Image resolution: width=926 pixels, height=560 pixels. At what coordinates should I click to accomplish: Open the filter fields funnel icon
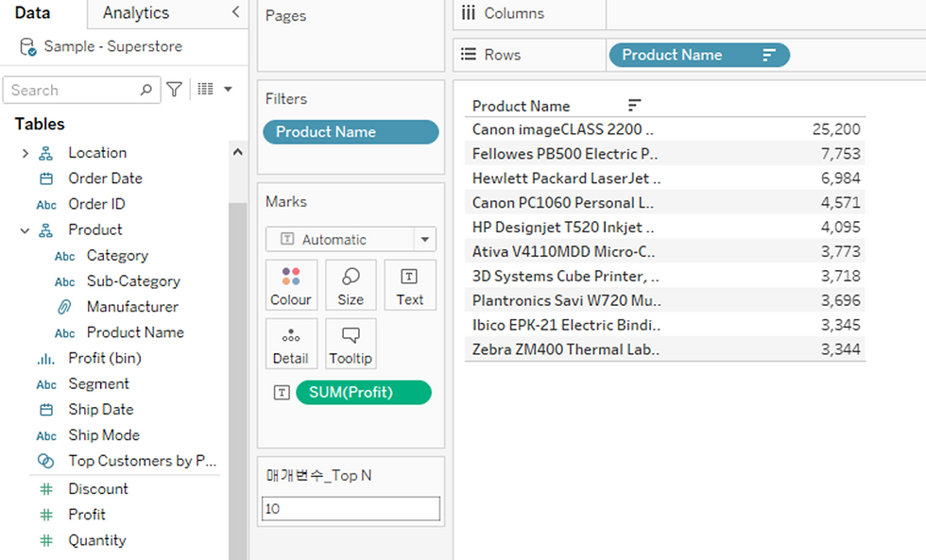[x=174, y=89]
